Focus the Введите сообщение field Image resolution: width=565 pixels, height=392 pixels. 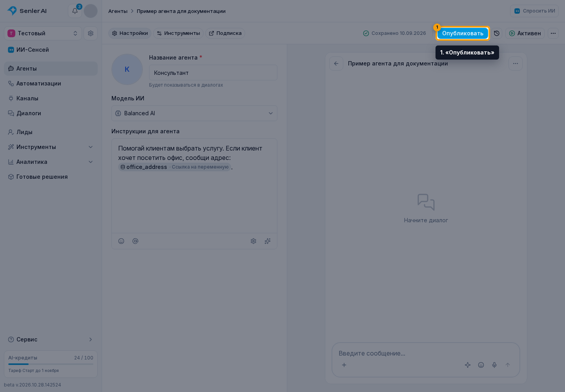click(426, 353)
